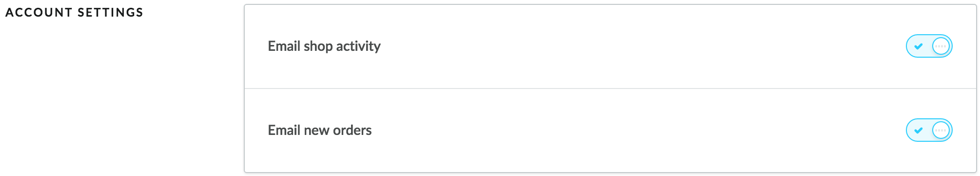Click the round knob of shop activity toggle

[941, 46]
